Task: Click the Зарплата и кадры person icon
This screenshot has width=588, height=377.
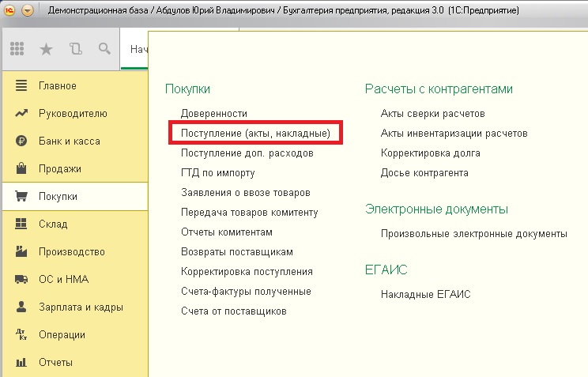Action: click(21, 307)
